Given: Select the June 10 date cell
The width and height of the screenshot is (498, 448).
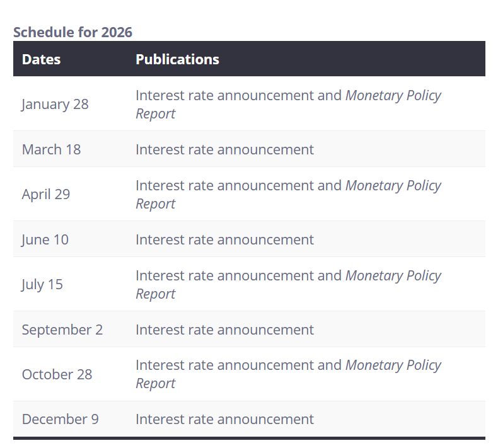Looking at the screenshot, I should (45, 239).
